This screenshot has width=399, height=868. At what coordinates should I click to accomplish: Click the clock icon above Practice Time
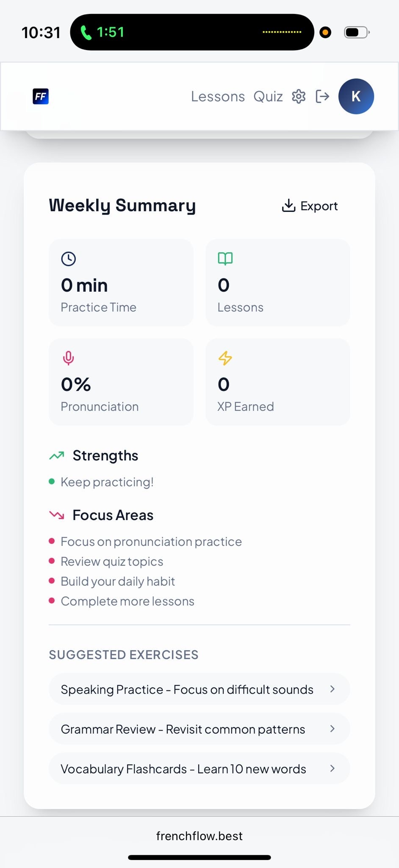tap(69, 258)
